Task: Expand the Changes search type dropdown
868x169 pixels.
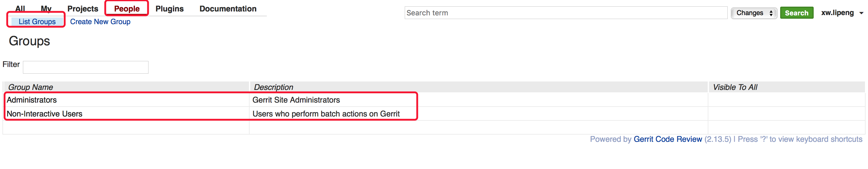Action: click(x=754, y=13)
